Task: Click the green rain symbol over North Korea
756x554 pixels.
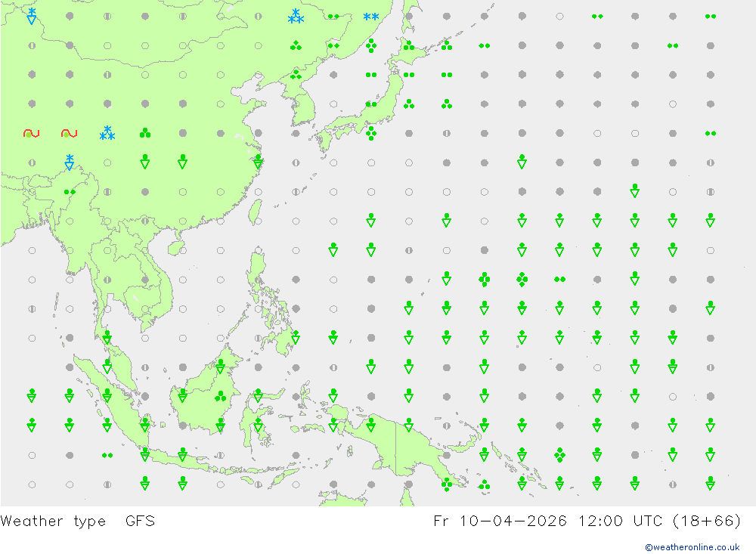Action: pyautogui.click(x=296, y=75)
